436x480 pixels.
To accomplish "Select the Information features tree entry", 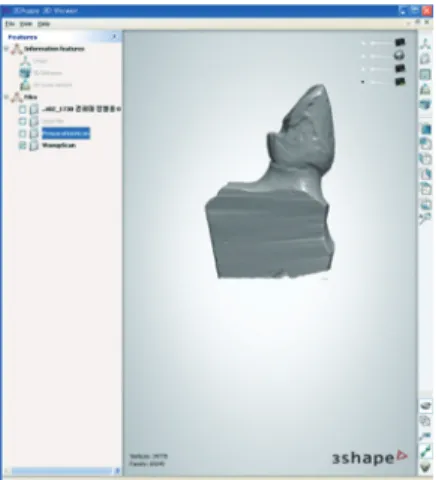I will point(54,49).
